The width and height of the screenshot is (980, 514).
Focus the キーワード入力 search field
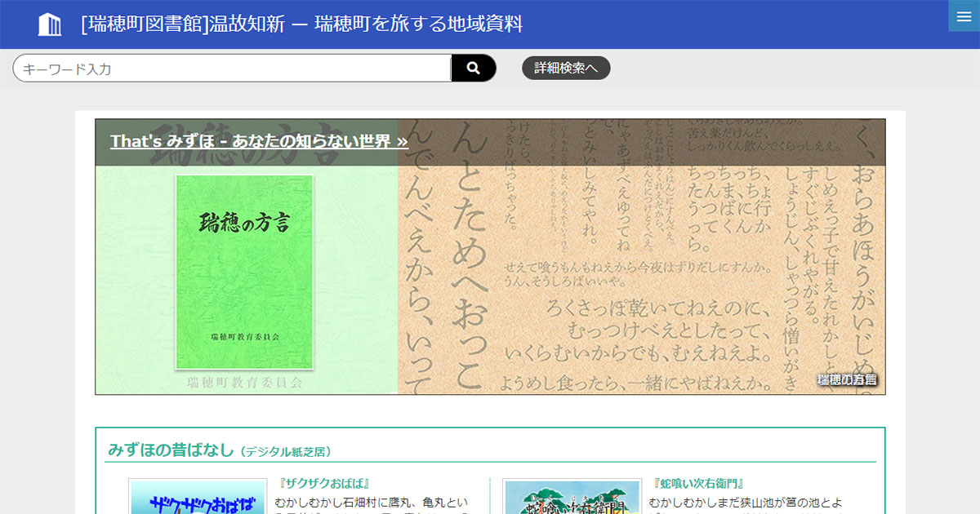232,69
